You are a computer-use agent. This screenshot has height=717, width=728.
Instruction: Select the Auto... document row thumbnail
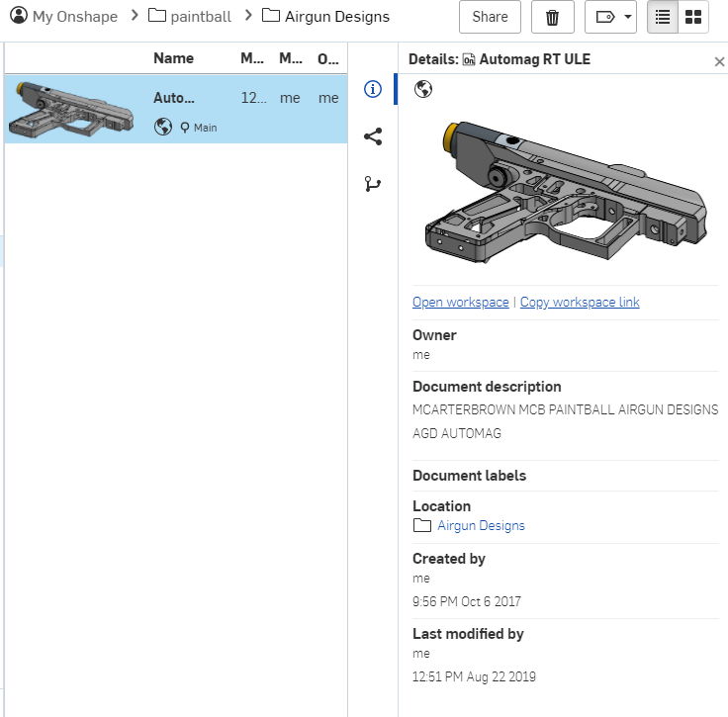(73, 110)
